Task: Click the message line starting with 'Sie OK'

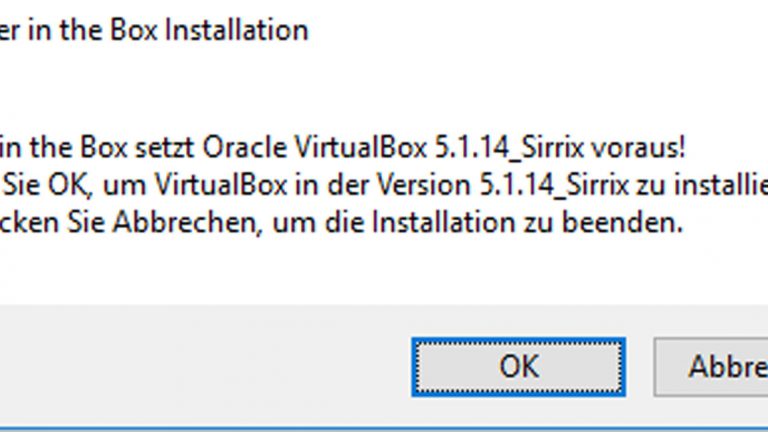Action: (x=384, y=186)
